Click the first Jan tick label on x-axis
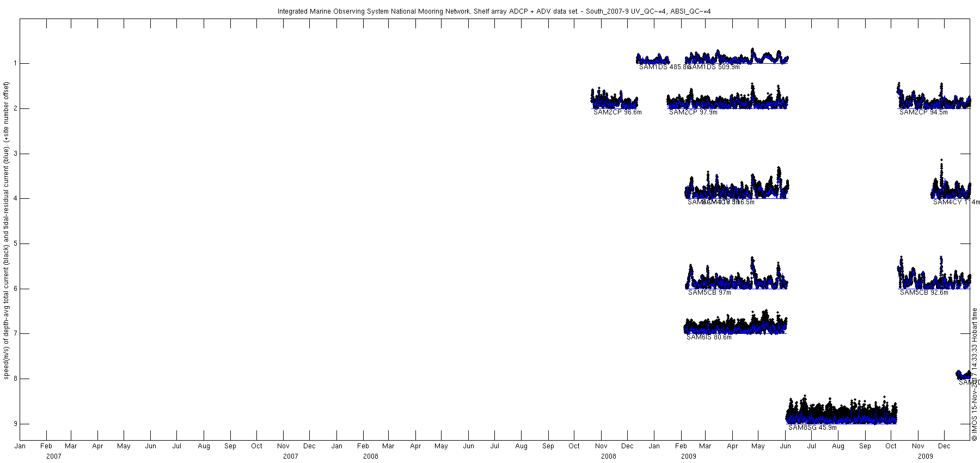The image size is (980, 463). pyautogui.click(x=20, y=446)
